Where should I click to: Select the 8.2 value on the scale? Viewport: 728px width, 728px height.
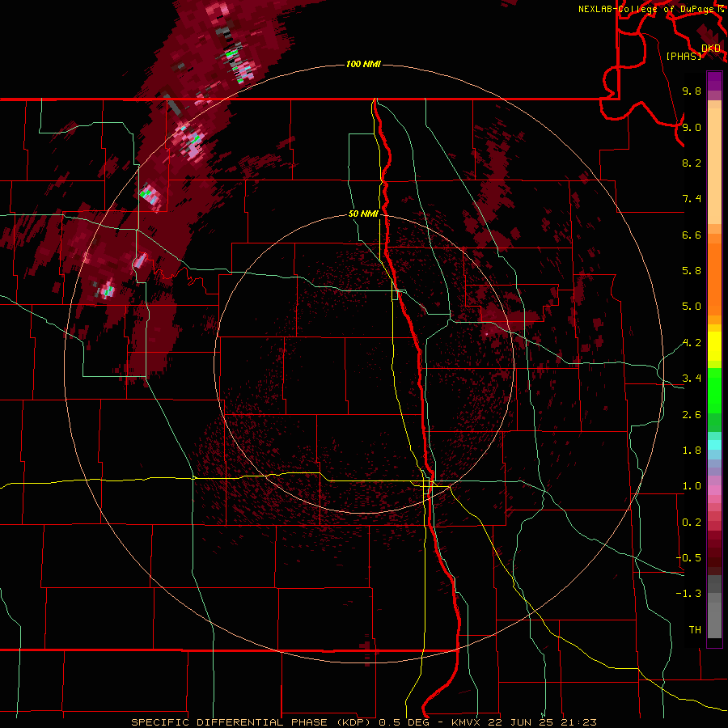pyautogui.click(x=692, y=163)
